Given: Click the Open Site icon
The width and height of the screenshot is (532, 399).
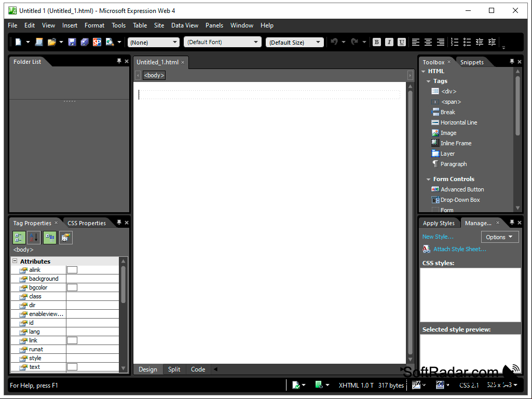Looking at the screenshot, I should point(39,42).
